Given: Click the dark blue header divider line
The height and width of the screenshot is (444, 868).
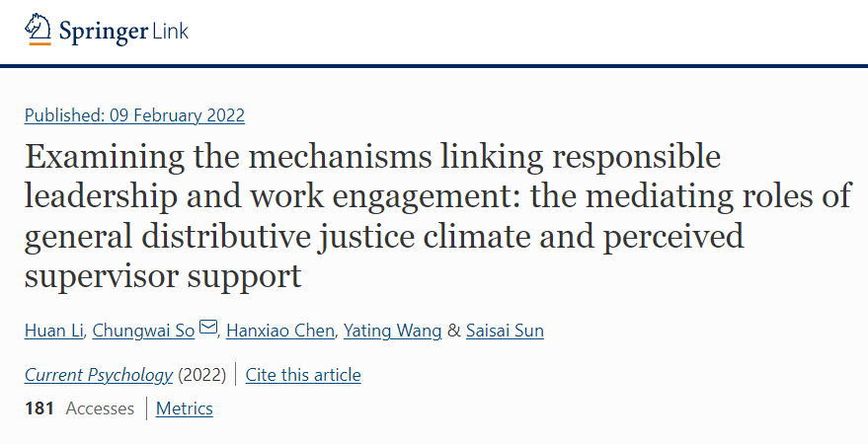Looking at the screenshot, I should click(x=434, y=65).
